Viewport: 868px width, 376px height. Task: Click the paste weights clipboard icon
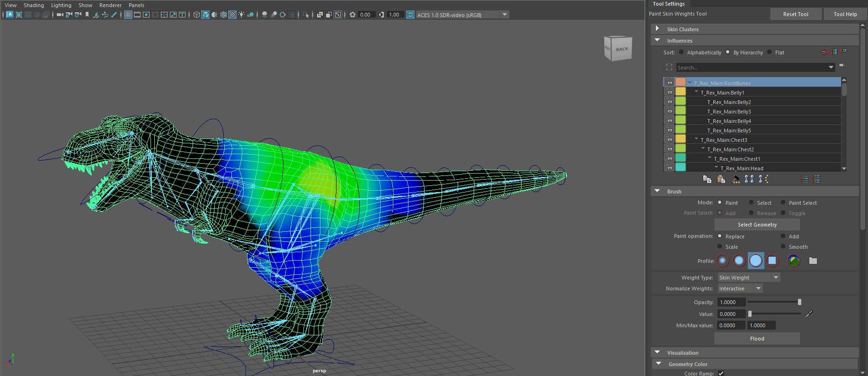point(721,179)
